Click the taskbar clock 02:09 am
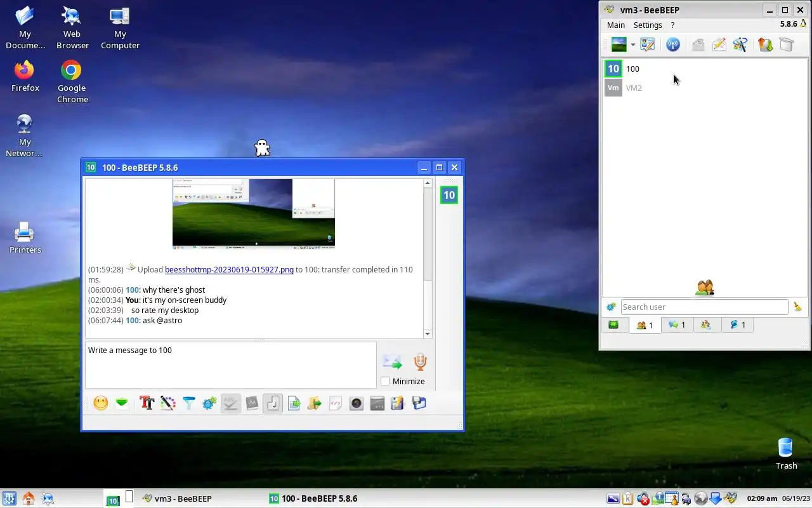 pos(762,498)
